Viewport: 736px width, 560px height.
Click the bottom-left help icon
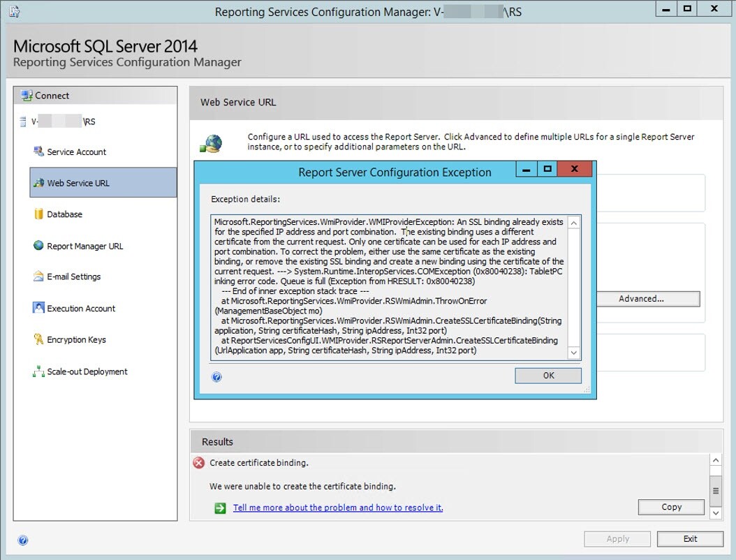click(23, 540)
